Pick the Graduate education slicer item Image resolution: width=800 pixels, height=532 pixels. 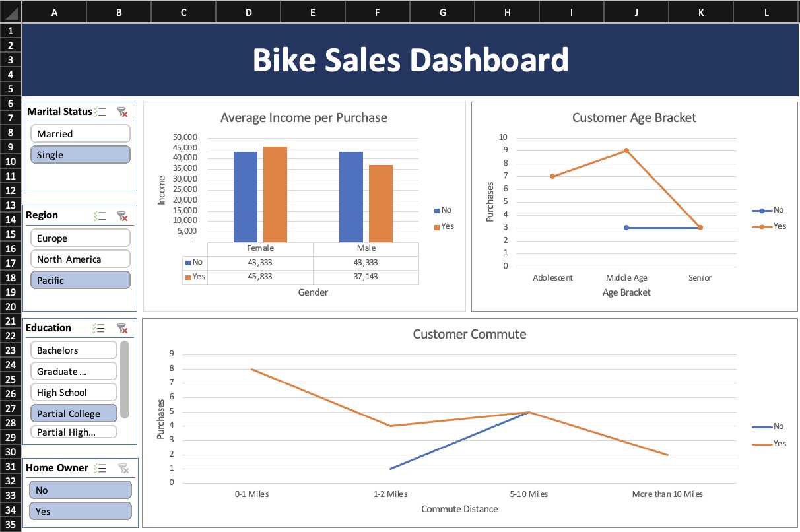[73, 372]
